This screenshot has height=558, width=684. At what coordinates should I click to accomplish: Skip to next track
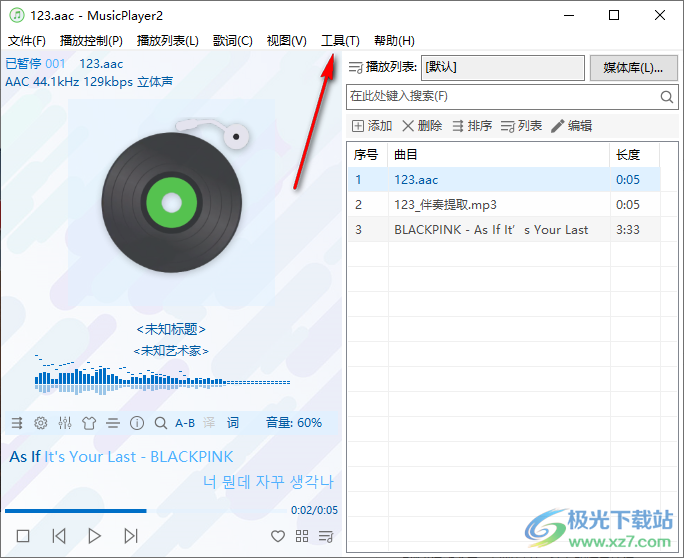tap(131, 536)
